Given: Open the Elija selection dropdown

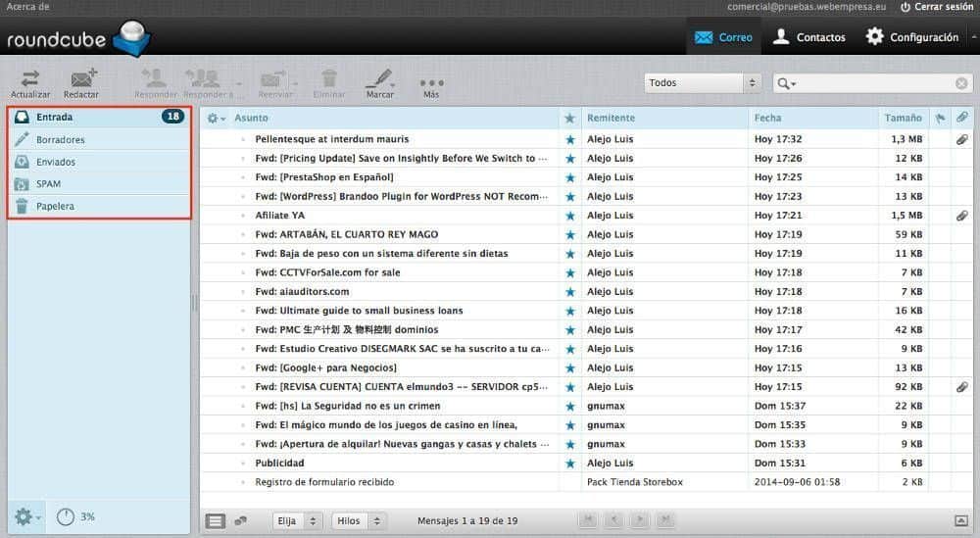Looking at the screenshot, I should click(x=298, y=520).
